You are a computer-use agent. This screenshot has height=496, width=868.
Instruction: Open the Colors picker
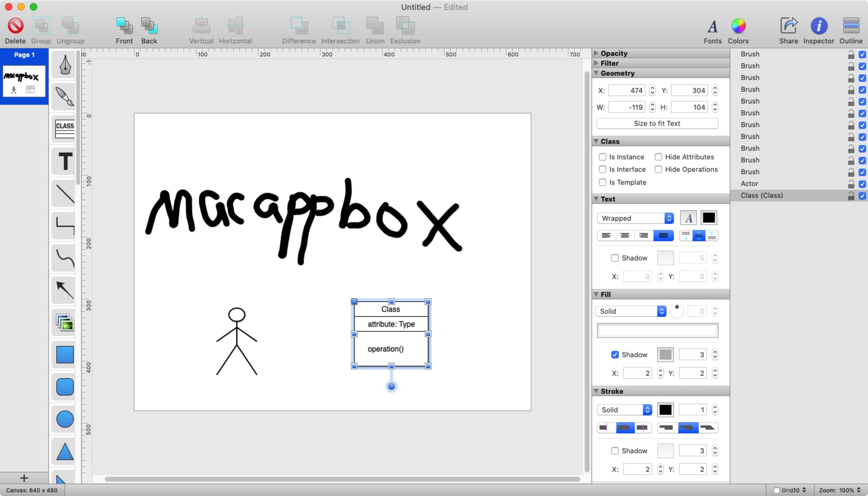738,26
